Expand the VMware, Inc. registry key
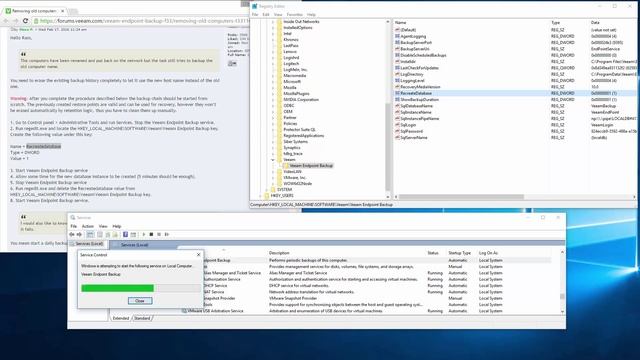Screen dimensions: 640x360 [x=273, y=178]
